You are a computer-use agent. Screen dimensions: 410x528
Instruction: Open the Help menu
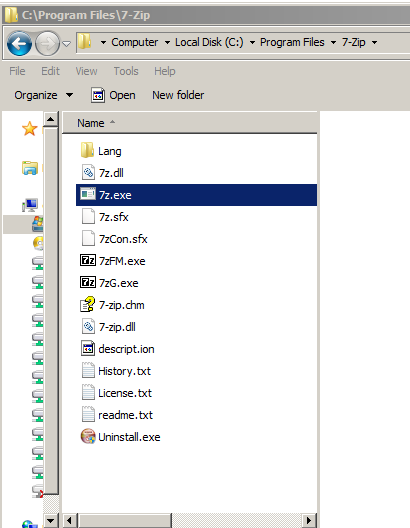pyautogui.click(x=165, y=71)
